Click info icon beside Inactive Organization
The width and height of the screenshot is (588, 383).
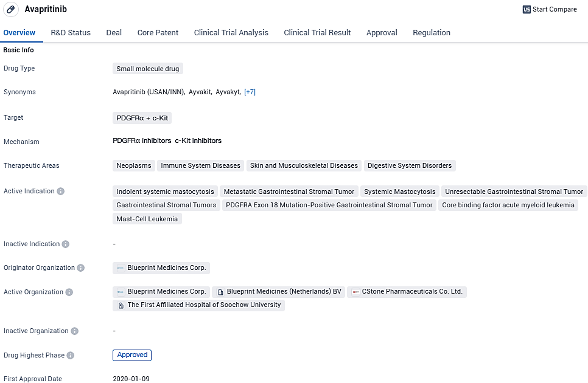(x=75, y=331)
